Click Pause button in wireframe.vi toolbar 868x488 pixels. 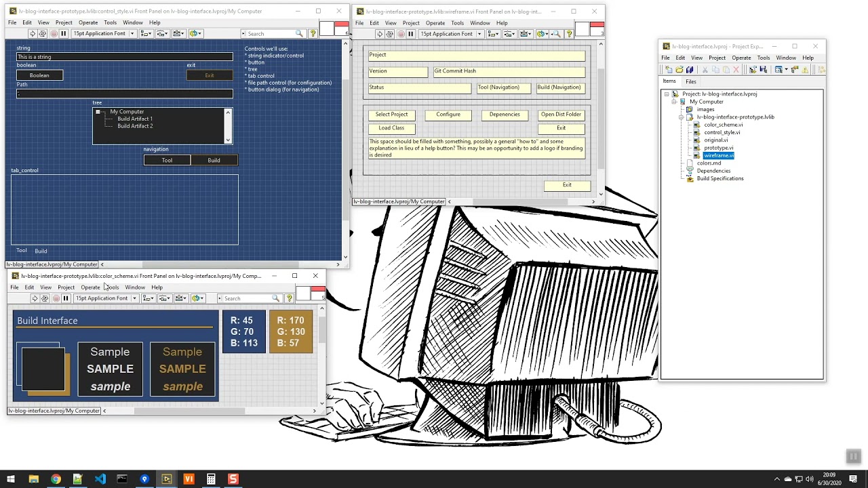(x=411, y=34)
